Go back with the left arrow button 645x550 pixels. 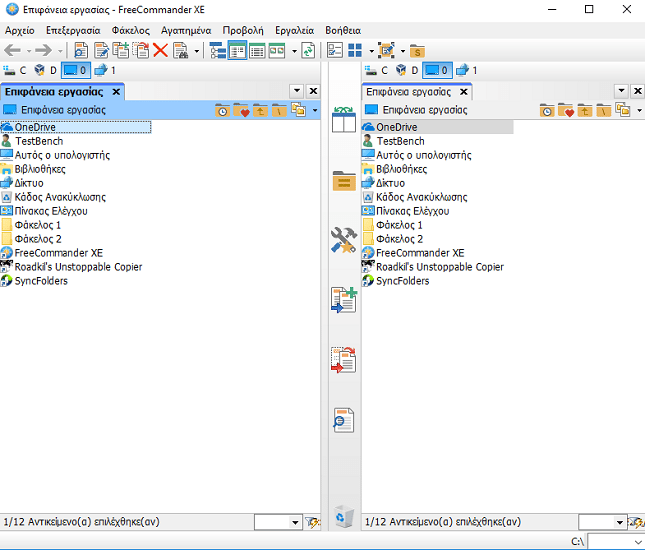pyautogui.click(x=12, y=51)
